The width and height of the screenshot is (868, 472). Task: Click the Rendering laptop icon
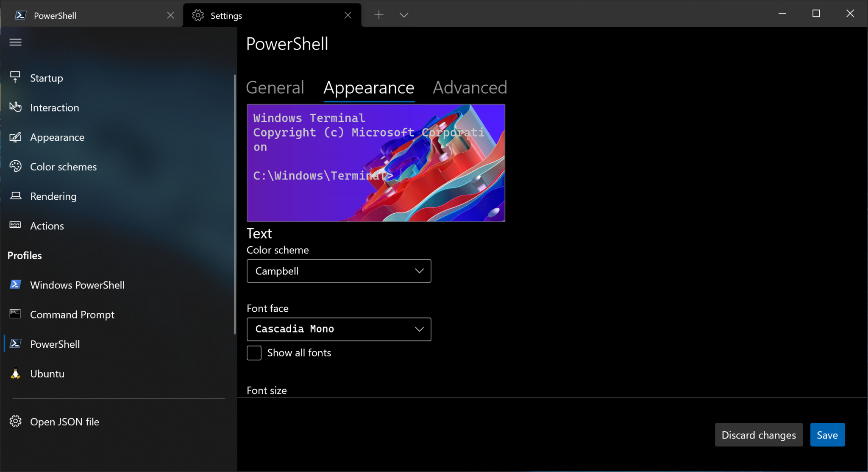15,196
